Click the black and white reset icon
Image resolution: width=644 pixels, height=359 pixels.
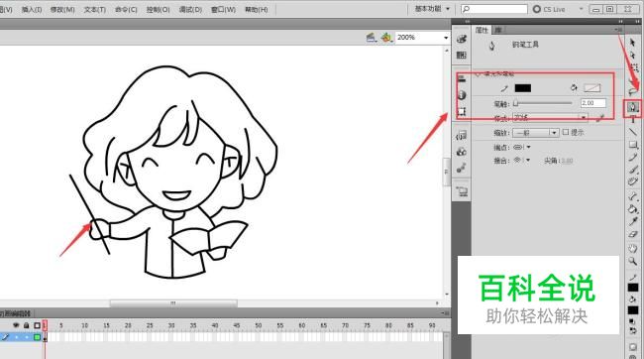pyautogui.click(x=633, y=320)
